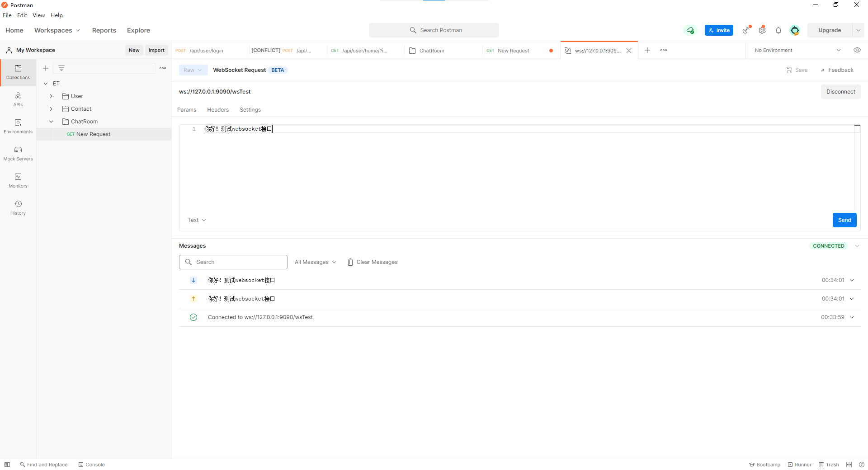Screen dimensions: 868x470
Task: Clear Messages in the messages panel
Action: [x=373, y=262]
